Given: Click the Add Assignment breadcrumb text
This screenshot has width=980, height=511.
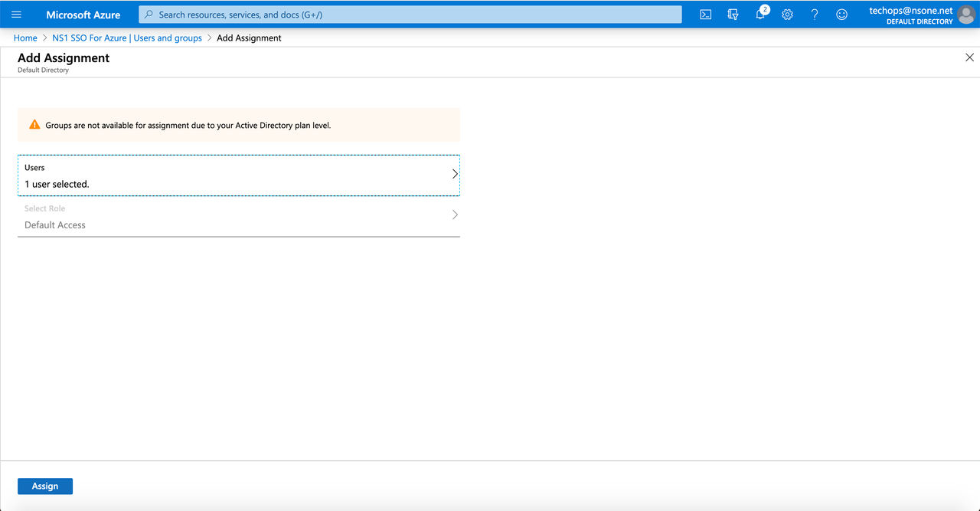Looking at the screenshot, I should point(249,38).
